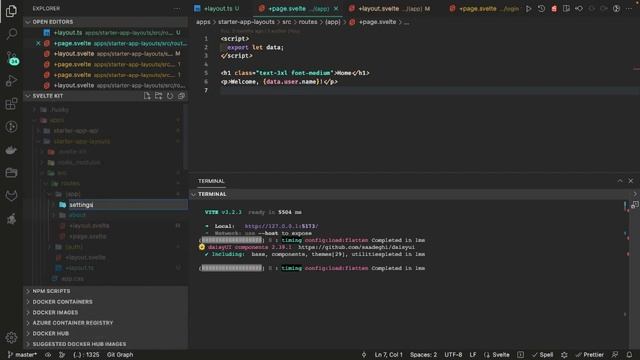Open editor more actions ellipsis at far right
This screenshot has height=360, width=640.
click(629, 9)
